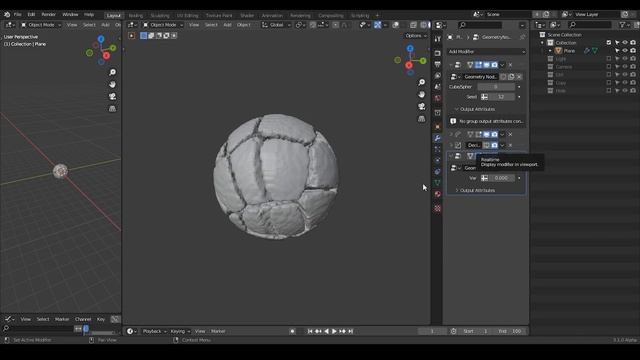This screenshot has height=360, width=640.
Task: Open first modifier extra options arrow
Action: pyautogui.click(x=502, y=65)
